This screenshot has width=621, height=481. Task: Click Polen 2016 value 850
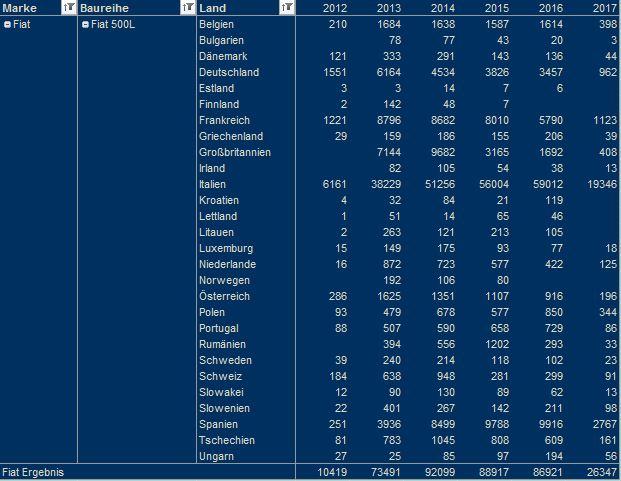click(554, 312)
